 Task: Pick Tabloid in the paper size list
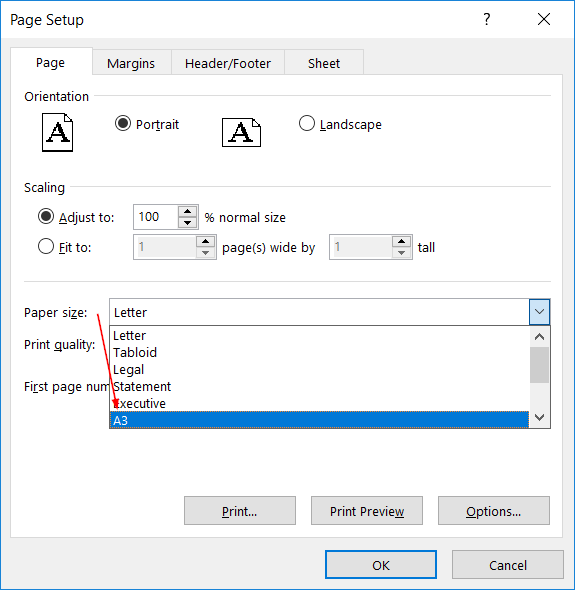point(319,353)
